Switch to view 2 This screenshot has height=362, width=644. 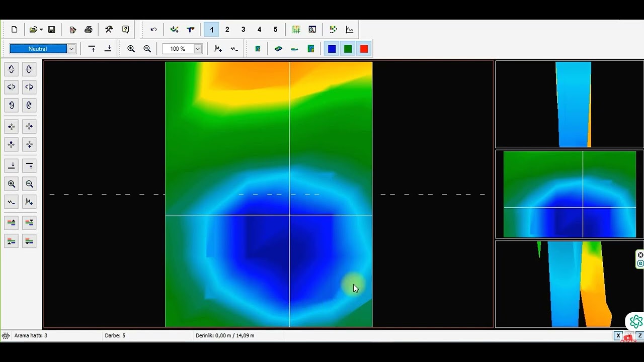[227, 30]
